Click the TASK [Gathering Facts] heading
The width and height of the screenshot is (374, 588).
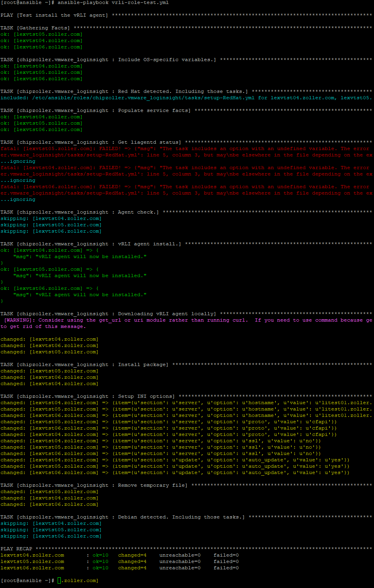pos(35,28)
